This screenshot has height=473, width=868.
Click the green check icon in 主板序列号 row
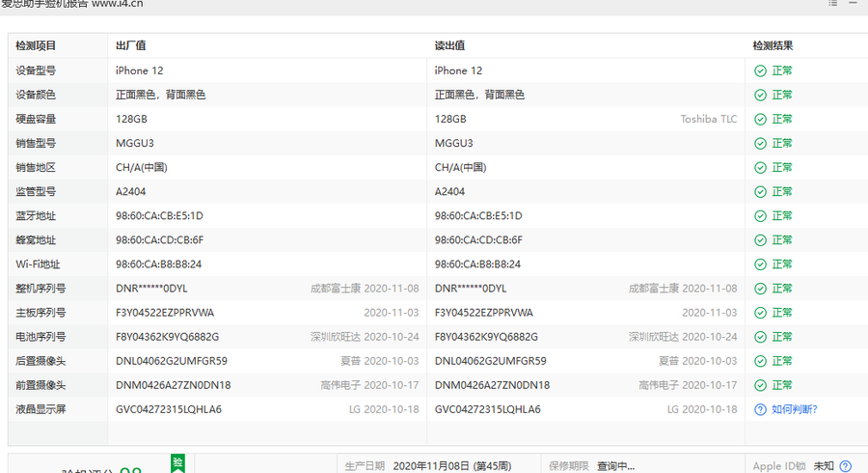760,313
